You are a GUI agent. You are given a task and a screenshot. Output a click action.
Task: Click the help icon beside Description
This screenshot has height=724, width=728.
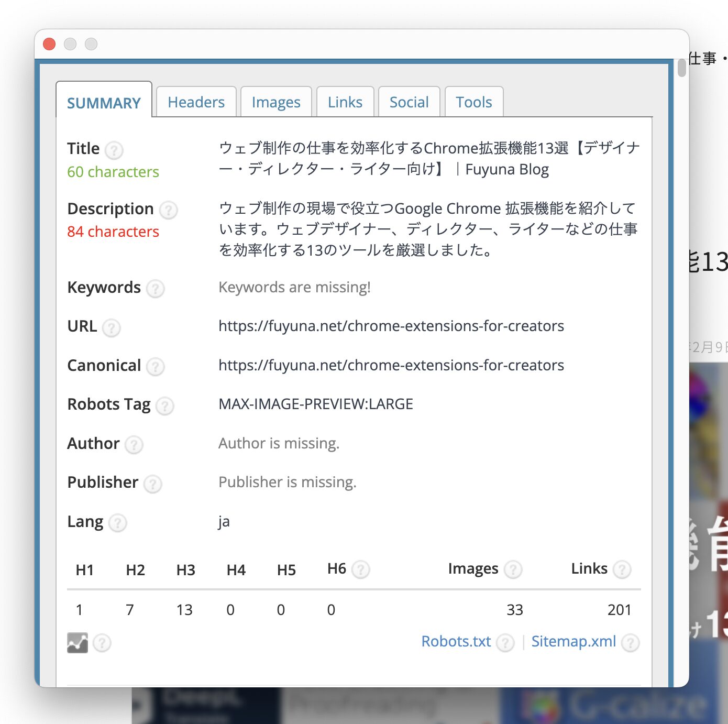pos(168,211)
